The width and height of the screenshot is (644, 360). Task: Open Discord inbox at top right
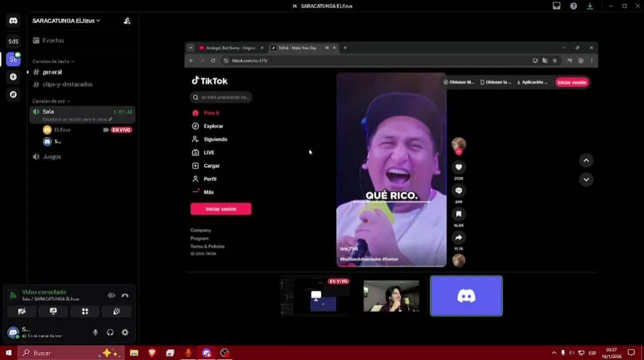tap(557, 6)
